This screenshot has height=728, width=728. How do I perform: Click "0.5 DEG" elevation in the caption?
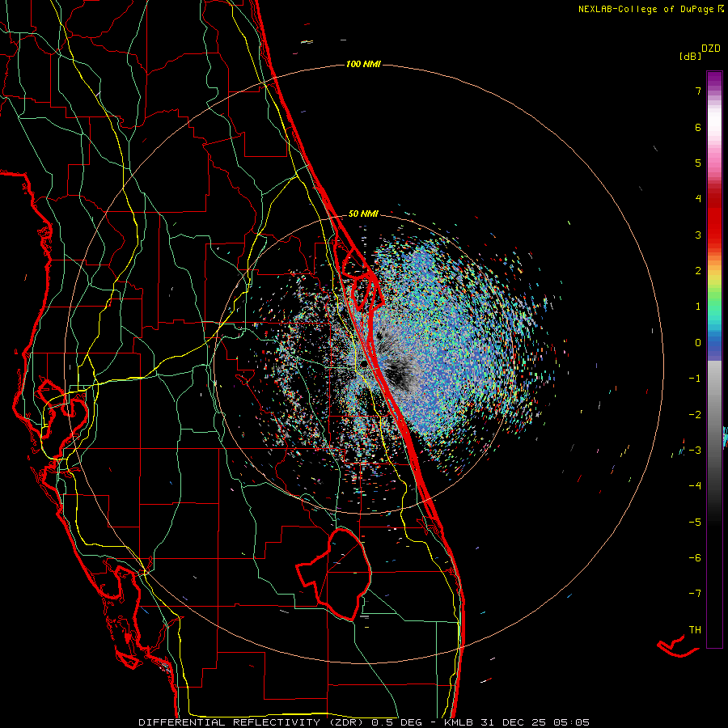pyautogui.click(x=397, y=722)
